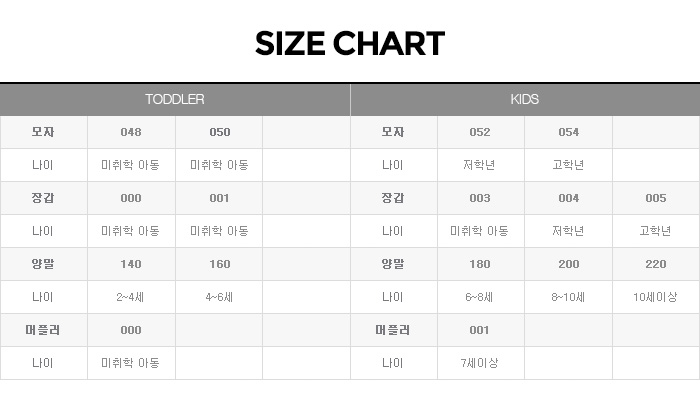Select the 4~6세 age cell
This screenshot has width=700, height=400.
[x=219, y=297]
